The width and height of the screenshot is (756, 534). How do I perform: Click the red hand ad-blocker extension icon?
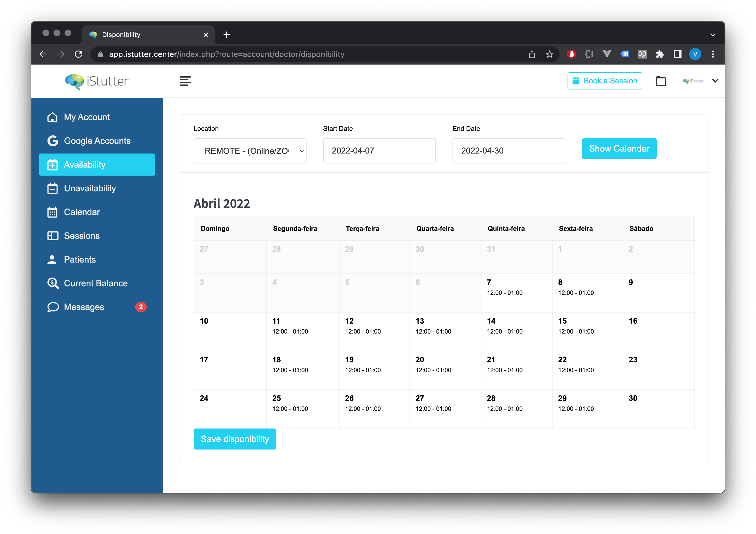[572, 54]
